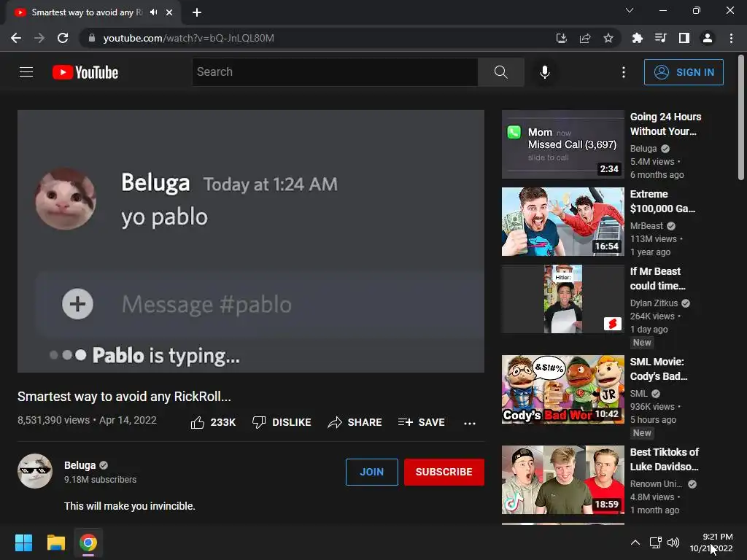Open media controls icon in toolbar

coord(660,38)
